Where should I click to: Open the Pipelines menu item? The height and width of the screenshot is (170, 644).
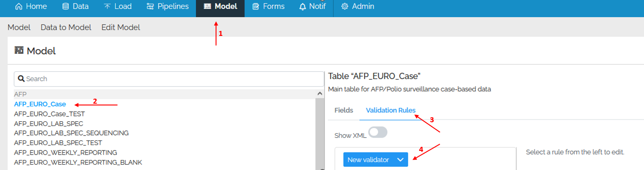point(167,6)
